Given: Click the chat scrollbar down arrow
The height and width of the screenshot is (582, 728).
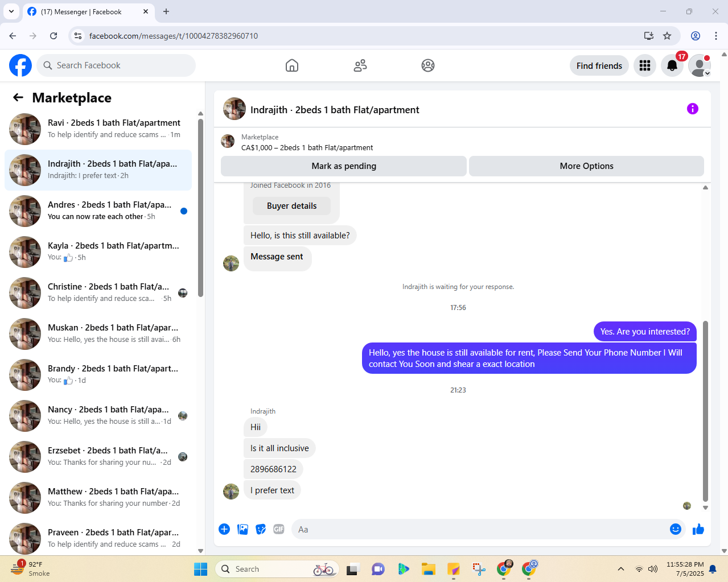Looking at the screenshot, I should (x=705, y=507).
